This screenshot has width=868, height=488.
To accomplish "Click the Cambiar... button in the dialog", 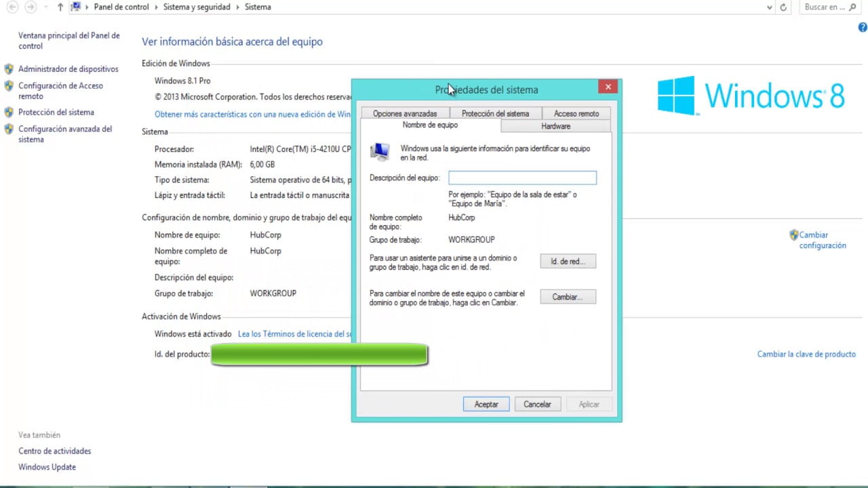I will pyautogui.click(x=568, y=297).
